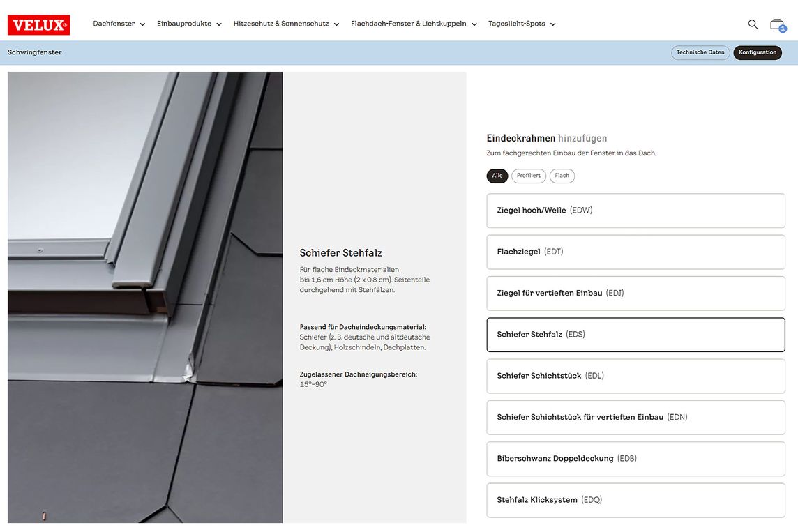Open the shopping cart icon
This screenshot has height=532, width=798.
point(777,24)
